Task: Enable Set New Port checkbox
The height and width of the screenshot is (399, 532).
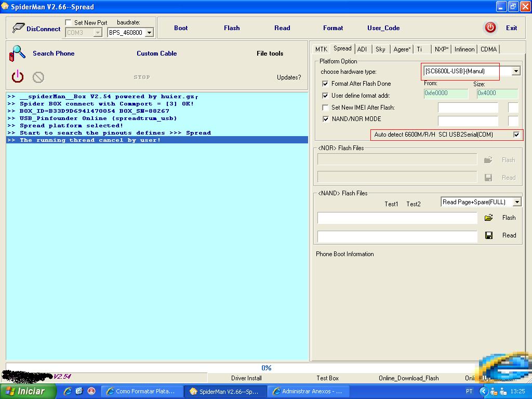Action: coord(68,22)
